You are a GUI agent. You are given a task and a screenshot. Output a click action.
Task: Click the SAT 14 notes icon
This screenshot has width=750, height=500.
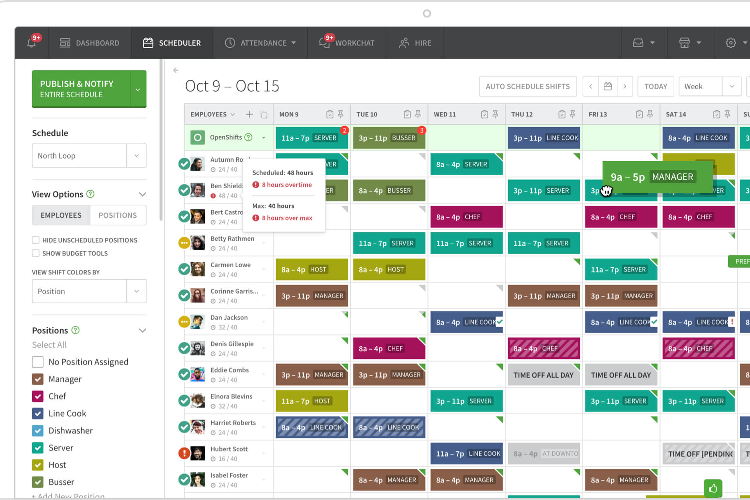[717, 114]
